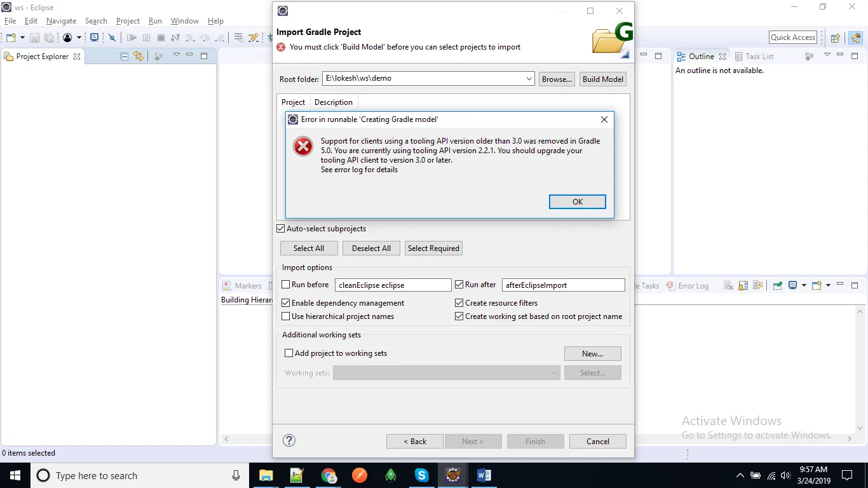Viewport: 868px width, 488px height.
Task: Switch to the Error Log tab
Action: tap(688, 286)
